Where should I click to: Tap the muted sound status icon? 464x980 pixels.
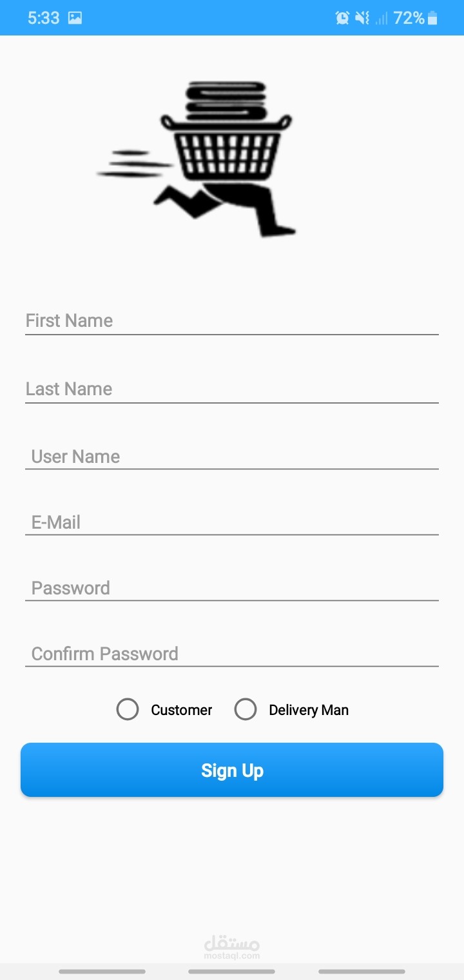[x=362, y=18]
